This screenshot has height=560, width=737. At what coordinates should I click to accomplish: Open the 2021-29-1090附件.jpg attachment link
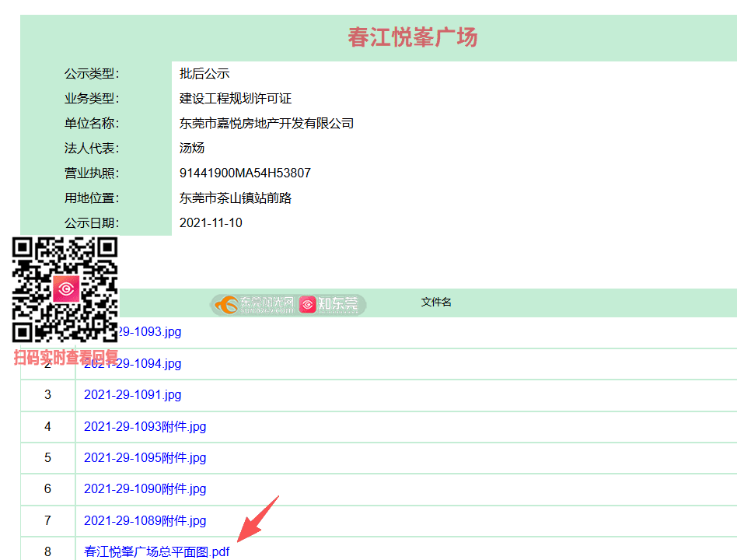[x=145, y=489]
